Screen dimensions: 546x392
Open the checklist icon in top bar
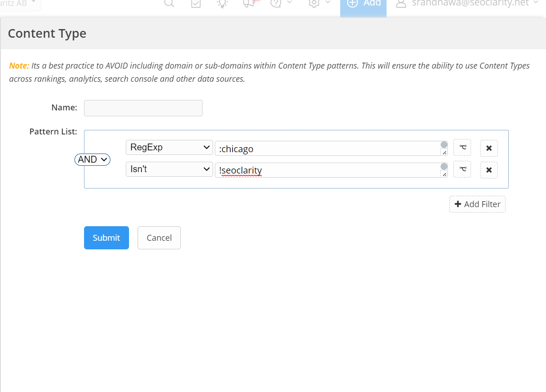tap(196, 3)
